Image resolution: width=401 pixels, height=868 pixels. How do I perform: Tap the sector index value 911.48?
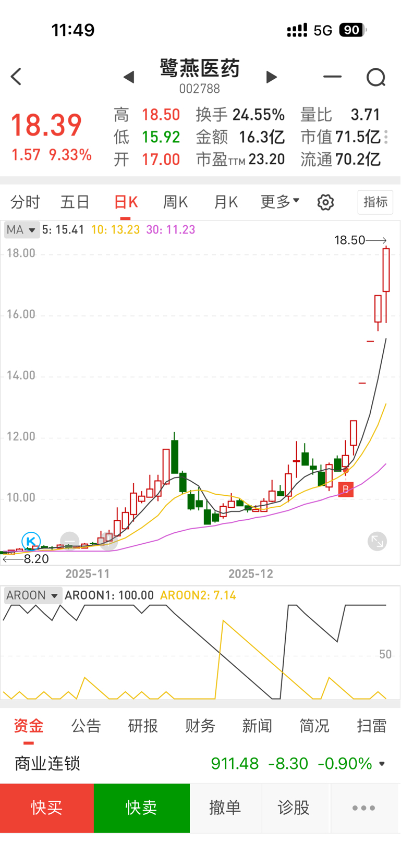coord(235,764)
